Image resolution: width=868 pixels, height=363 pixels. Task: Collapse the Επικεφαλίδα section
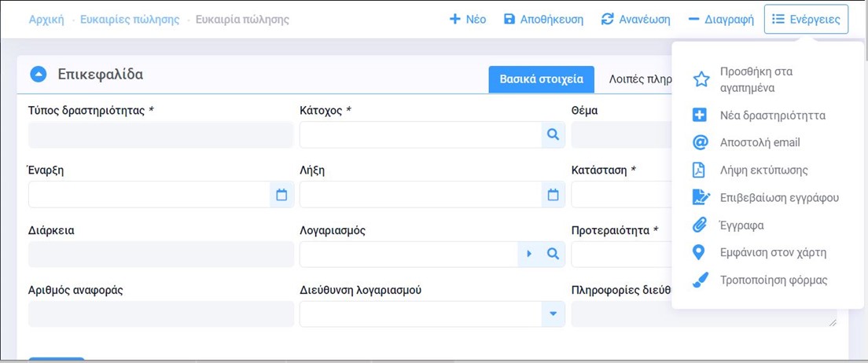click(38, 75)
